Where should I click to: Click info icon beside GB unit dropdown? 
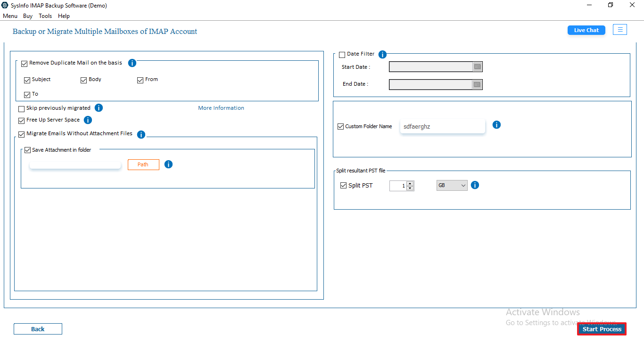(475, 185)
